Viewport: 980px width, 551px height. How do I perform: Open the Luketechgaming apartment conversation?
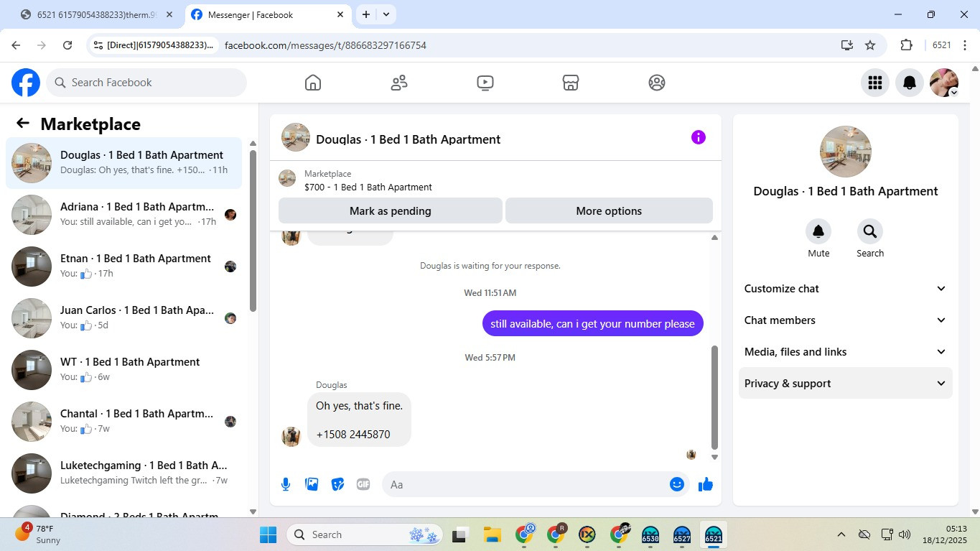124,473
